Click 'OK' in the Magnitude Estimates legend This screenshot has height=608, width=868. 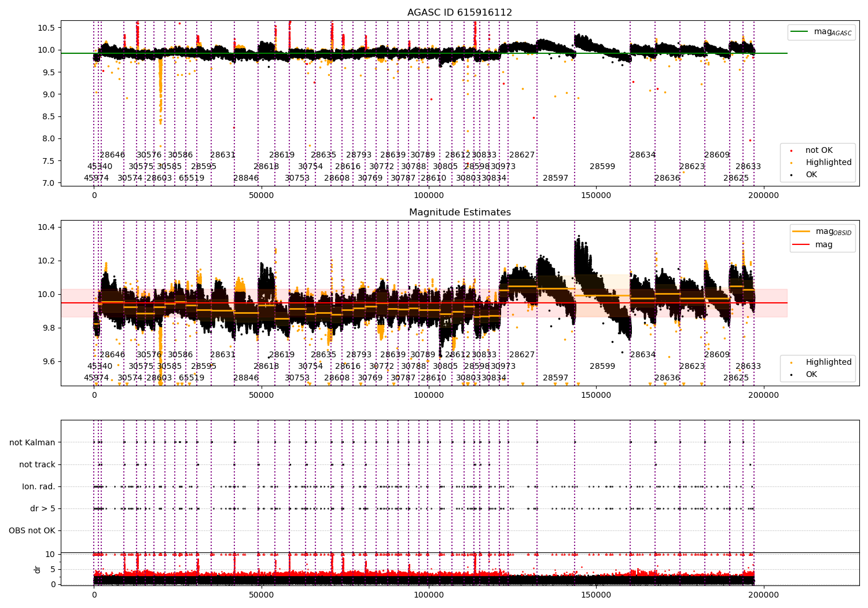[x=811, y=375]
